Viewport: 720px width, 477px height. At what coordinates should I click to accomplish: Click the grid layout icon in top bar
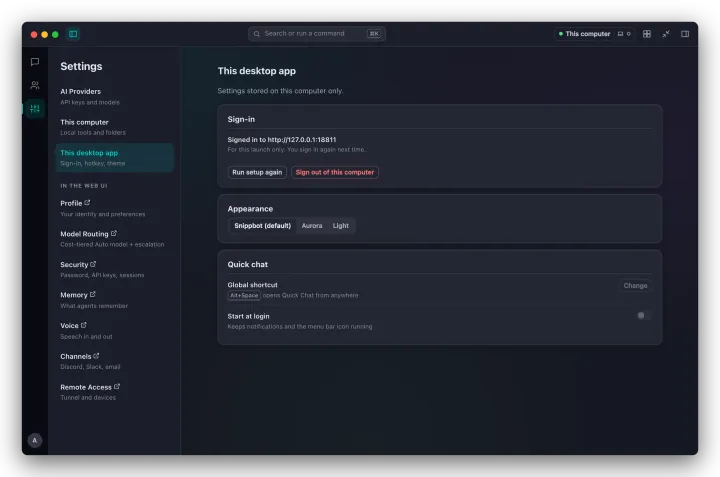pos(647,34)
